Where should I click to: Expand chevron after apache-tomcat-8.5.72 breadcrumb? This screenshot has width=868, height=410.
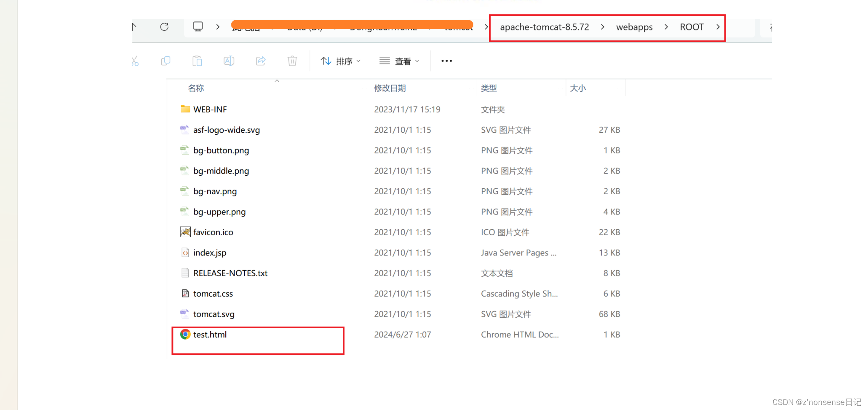(603, 27)
